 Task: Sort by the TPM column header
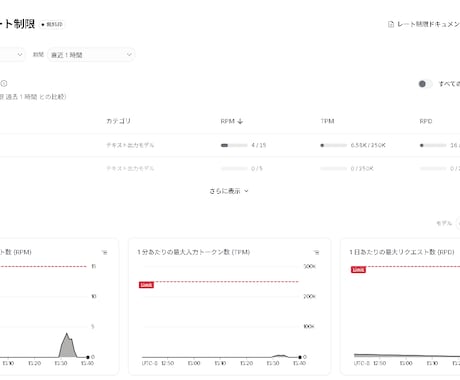[x=327, y=121]
